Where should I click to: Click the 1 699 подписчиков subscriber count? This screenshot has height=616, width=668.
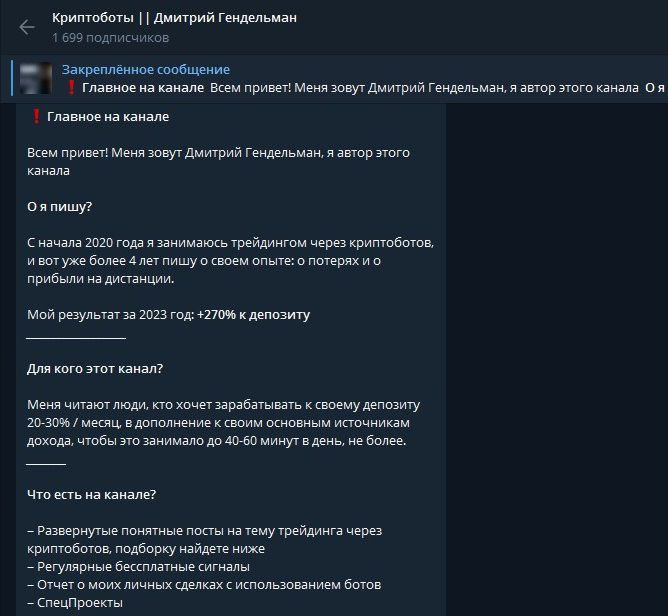110,38
